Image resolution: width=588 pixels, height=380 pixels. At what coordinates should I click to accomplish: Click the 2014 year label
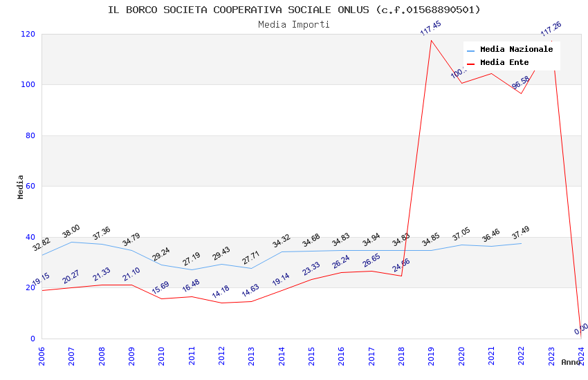coord(282,356)
